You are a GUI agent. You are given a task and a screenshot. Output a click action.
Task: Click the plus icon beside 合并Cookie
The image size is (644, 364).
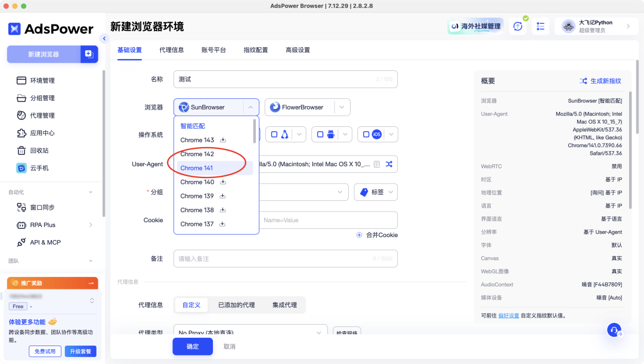tap(359, 235)
